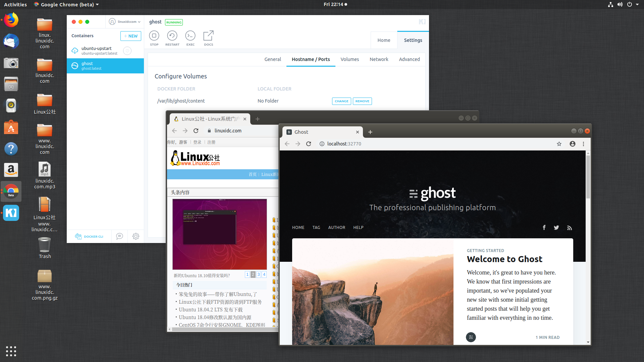Show applications grid in the dock

11,351
